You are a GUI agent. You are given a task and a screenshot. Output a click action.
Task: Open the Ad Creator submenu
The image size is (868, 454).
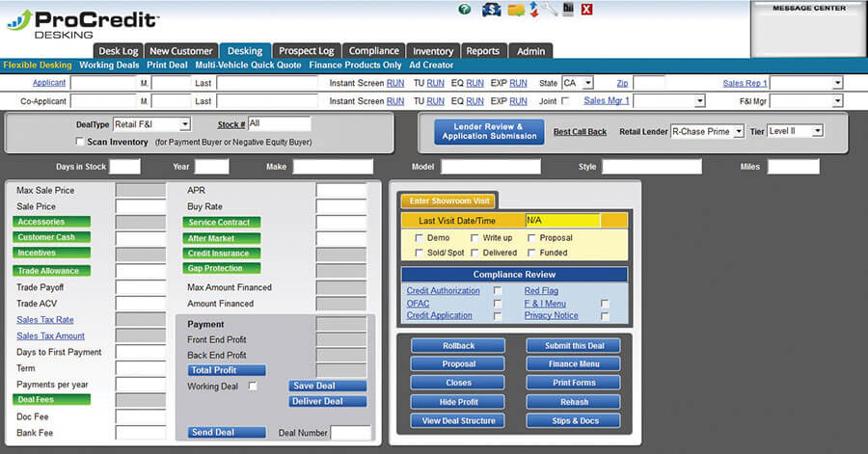coord(431,66)
